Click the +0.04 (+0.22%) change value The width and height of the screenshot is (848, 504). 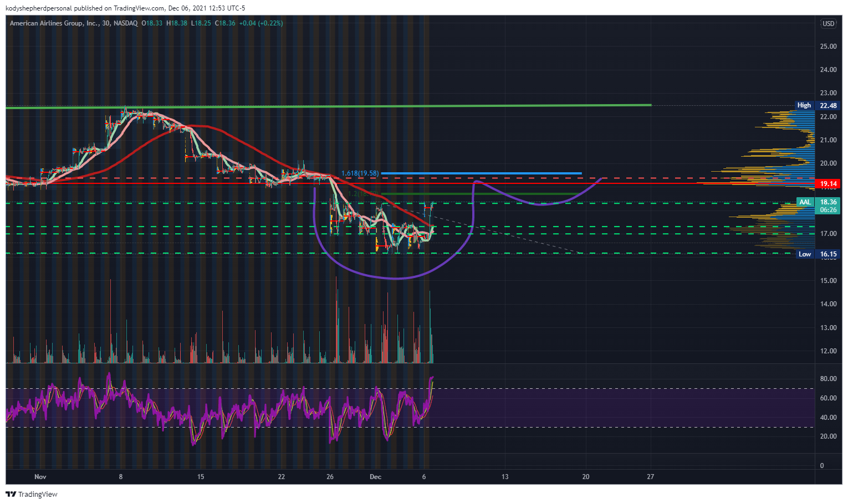pyautogui.click(x=261, y=23)
